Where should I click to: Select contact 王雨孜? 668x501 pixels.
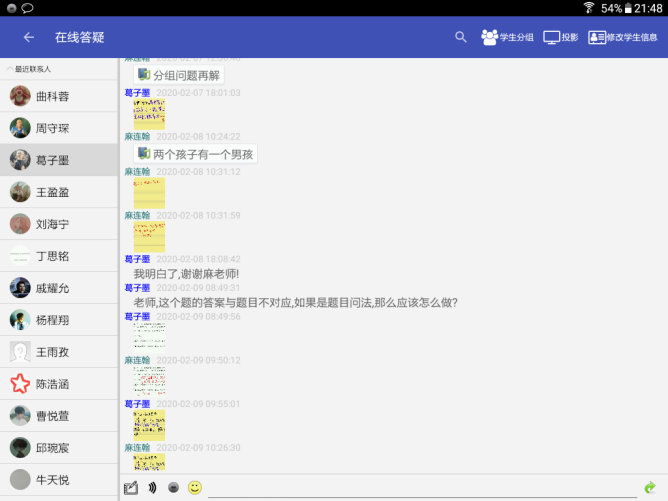(59, 352)
